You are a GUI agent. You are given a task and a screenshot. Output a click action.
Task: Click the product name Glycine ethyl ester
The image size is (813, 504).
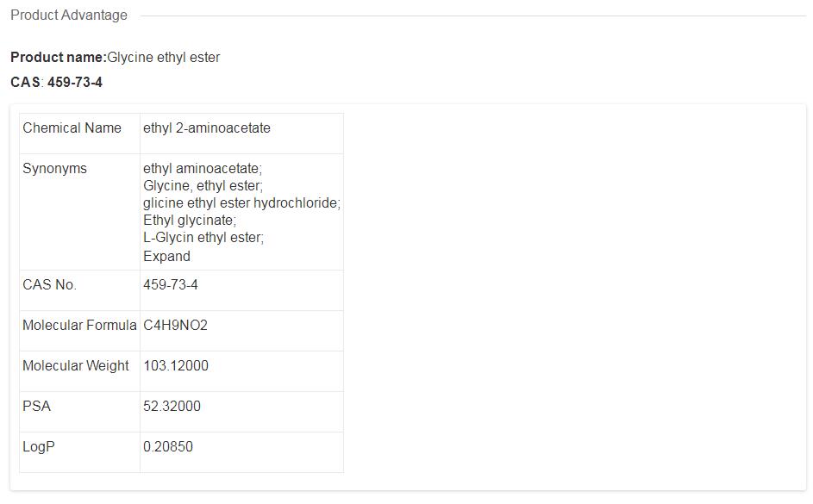[x=163, y=58]
